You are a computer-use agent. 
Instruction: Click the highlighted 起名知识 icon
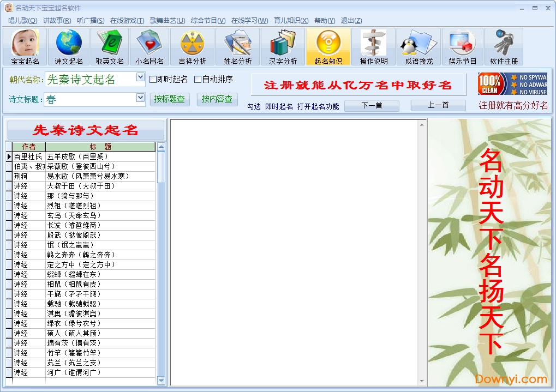click(328, 46)
